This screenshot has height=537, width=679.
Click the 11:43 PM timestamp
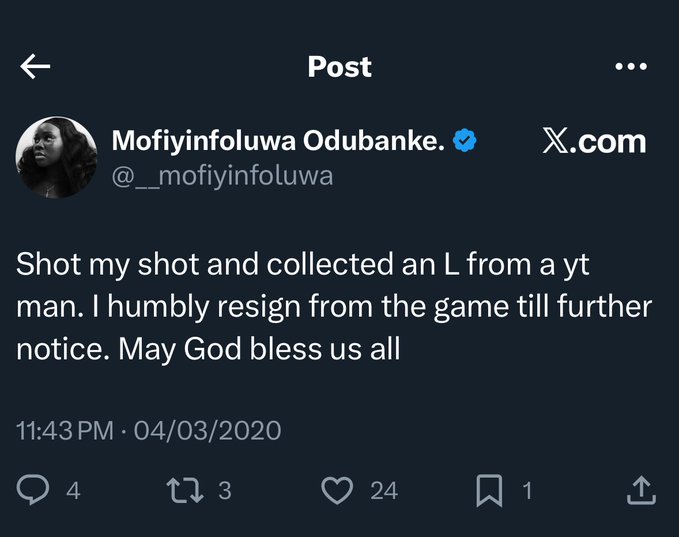65,431
